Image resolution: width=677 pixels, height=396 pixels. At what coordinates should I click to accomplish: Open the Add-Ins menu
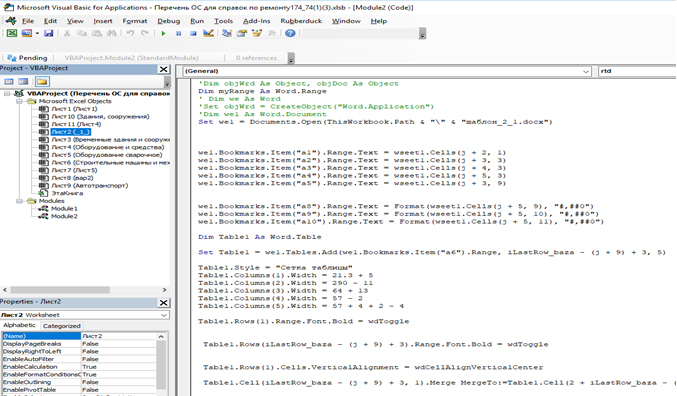(256, 21)
